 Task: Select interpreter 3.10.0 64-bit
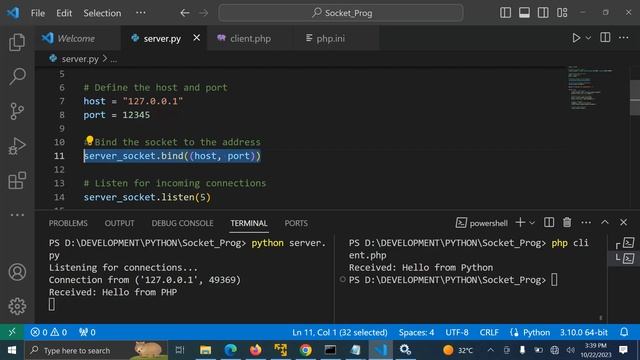(x=584, y=332)
